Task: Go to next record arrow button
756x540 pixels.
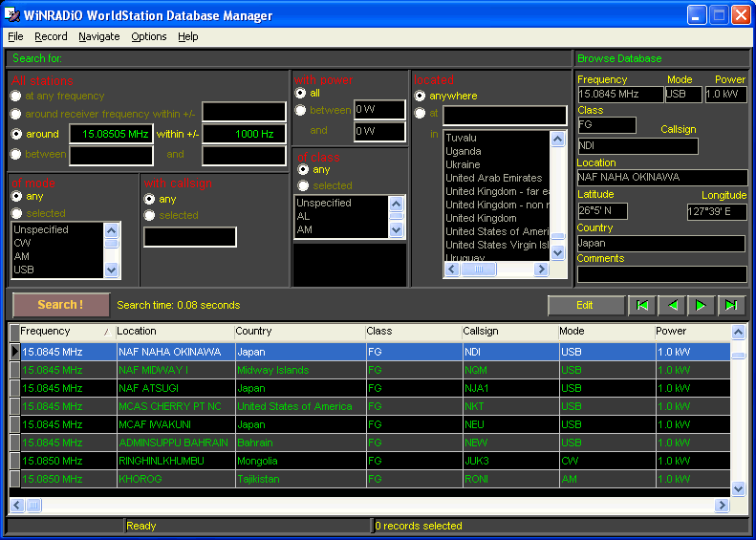Action: [x=701, y=305]
